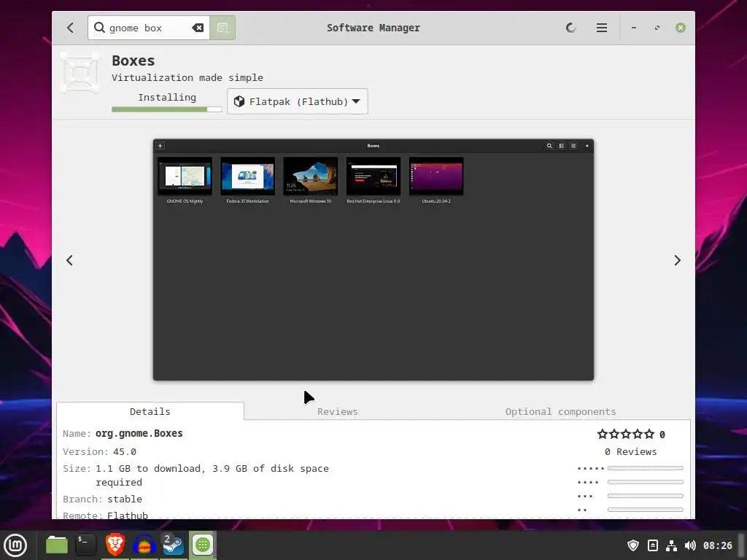
Task: Open the Files manager from the taskbar
Action: [x=57, y=545]
